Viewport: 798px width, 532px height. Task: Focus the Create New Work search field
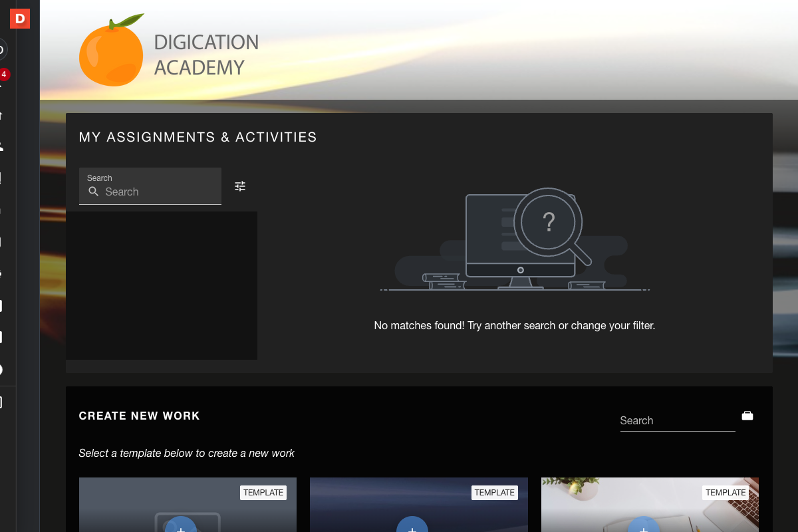pyautogui.click(x=678, y=420)
